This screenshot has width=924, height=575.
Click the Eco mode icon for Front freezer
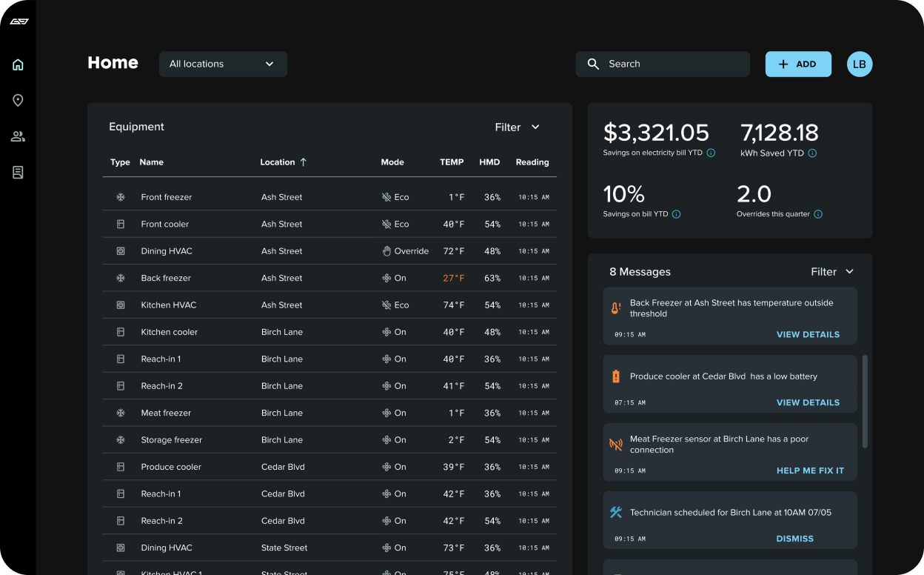pos(385,196)
